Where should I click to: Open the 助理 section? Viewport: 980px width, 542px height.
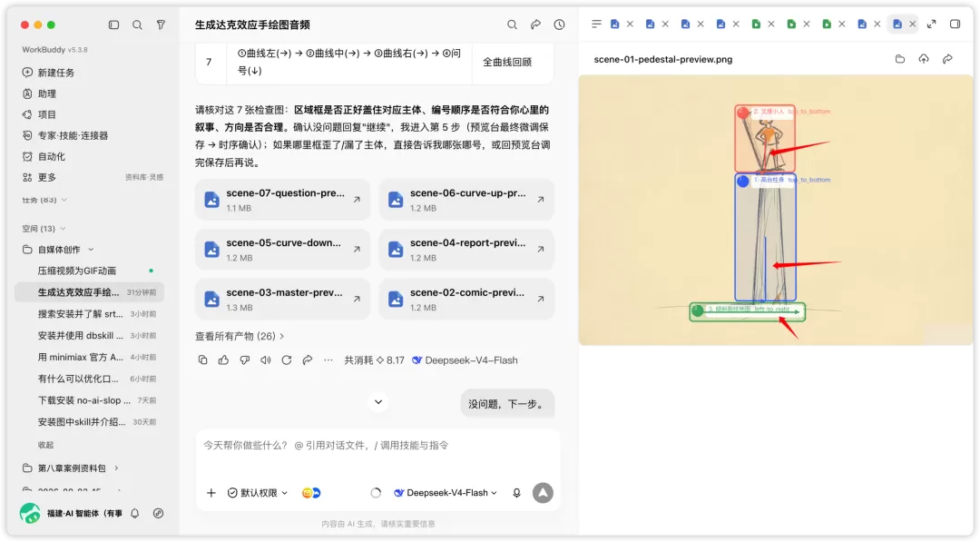pos(47,94)
